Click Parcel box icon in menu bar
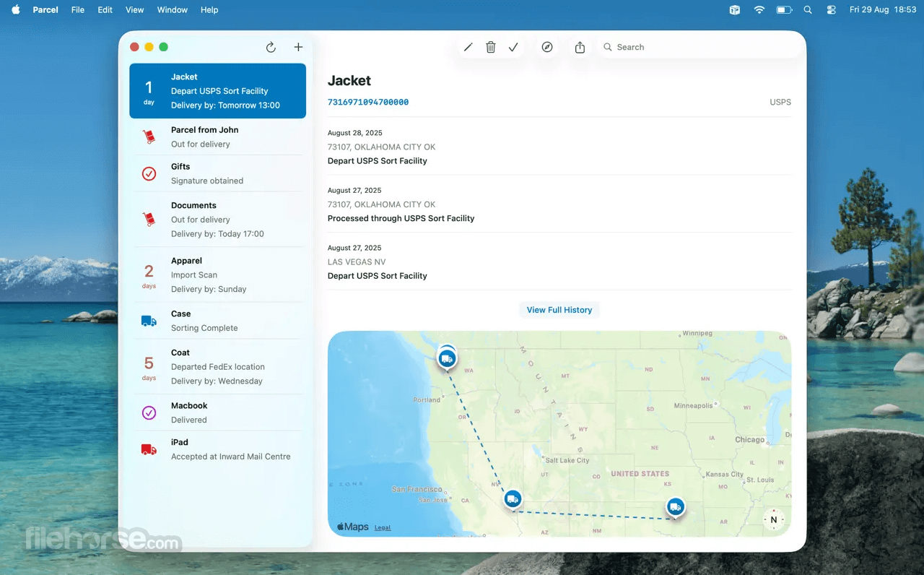The width and height of the screenshot is (924, 575). (x=735, y=10)
